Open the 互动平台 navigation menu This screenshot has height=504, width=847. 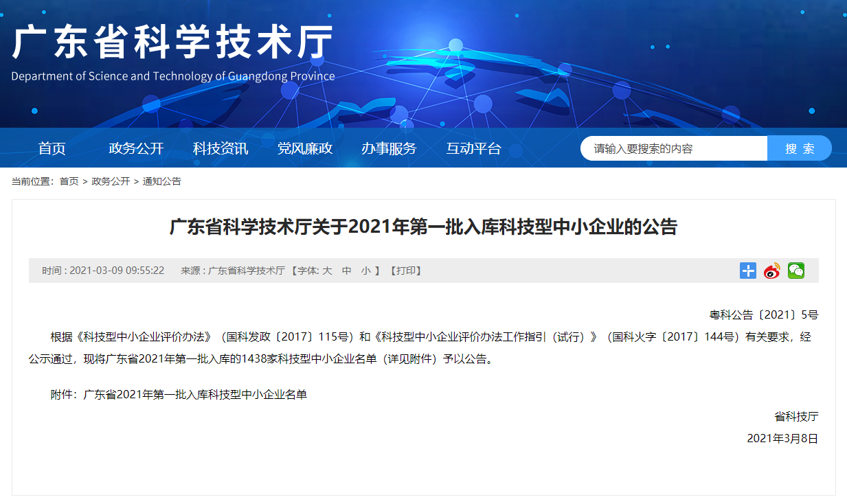[473, 148]
